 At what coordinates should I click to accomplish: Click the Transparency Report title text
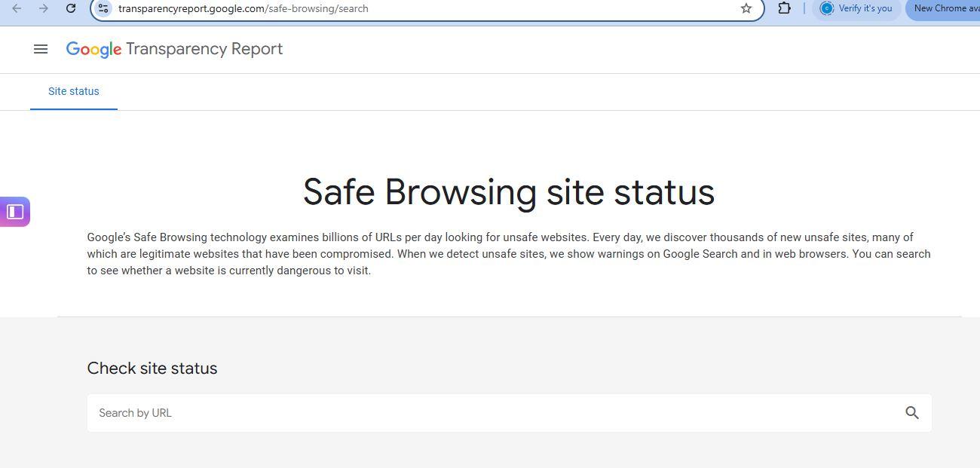[x=204, y=49]
